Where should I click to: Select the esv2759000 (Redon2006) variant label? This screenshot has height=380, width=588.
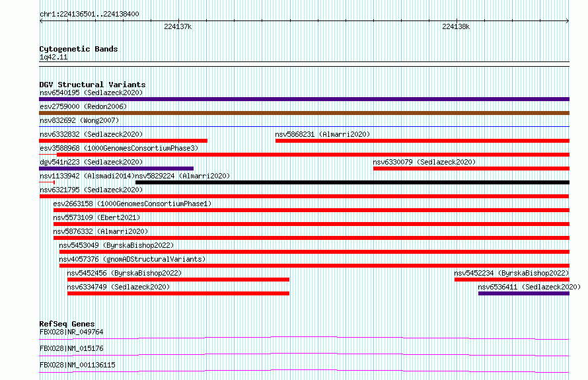click(x=83, y=106)
